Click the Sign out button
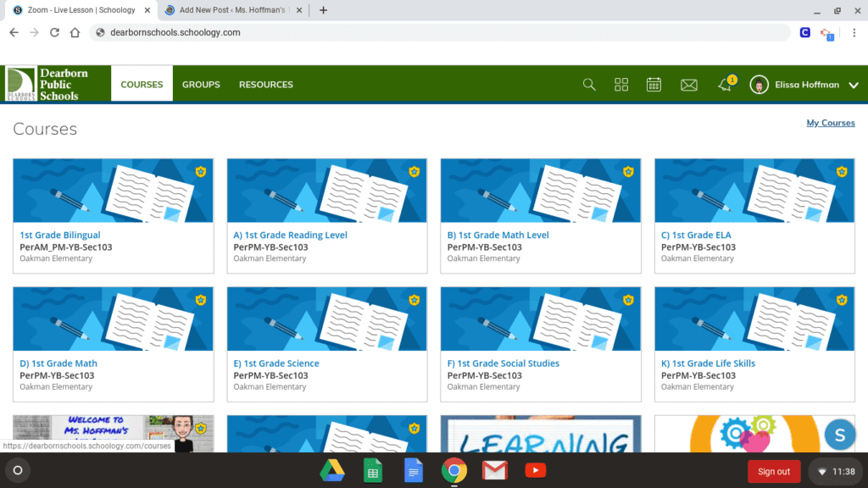Image resolution: width=868 pixels, height=488 pixels. (x=773, y=471)
